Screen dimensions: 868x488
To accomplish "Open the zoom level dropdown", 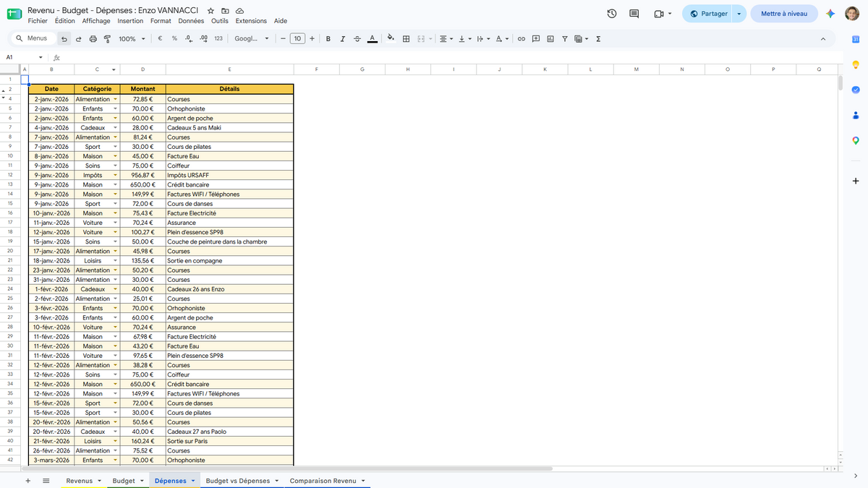I will click(131, 39).
